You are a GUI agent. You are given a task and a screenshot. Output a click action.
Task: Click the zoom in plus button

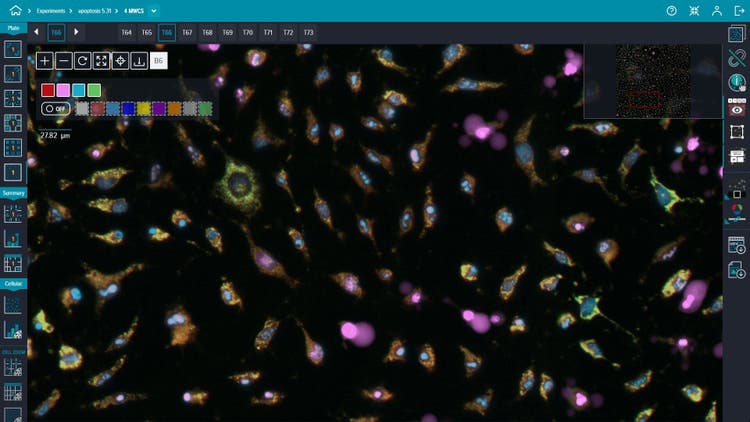[45, 61]
